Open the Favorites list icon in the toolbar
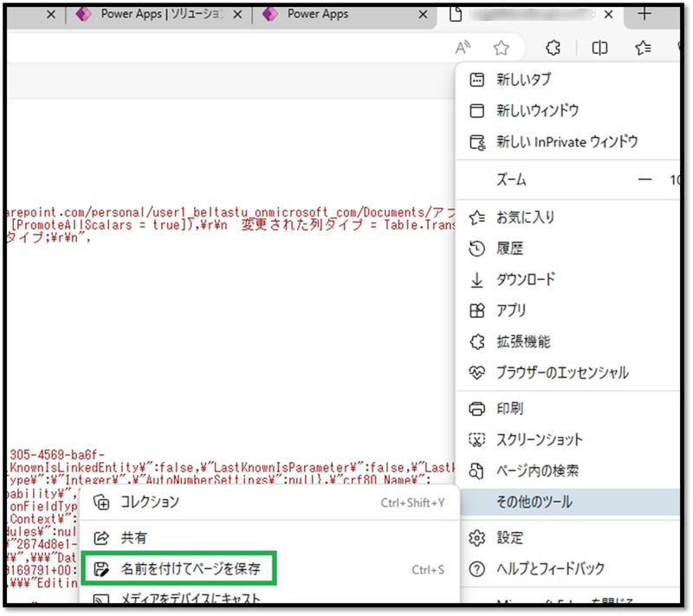 coord(643,48)
